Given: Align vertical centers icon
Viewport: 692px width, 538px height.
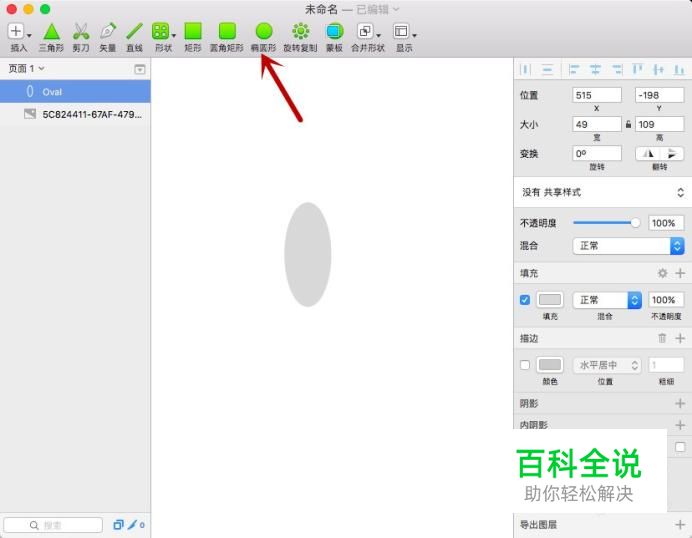Looking at the screenshot, I should coord(659,69).
